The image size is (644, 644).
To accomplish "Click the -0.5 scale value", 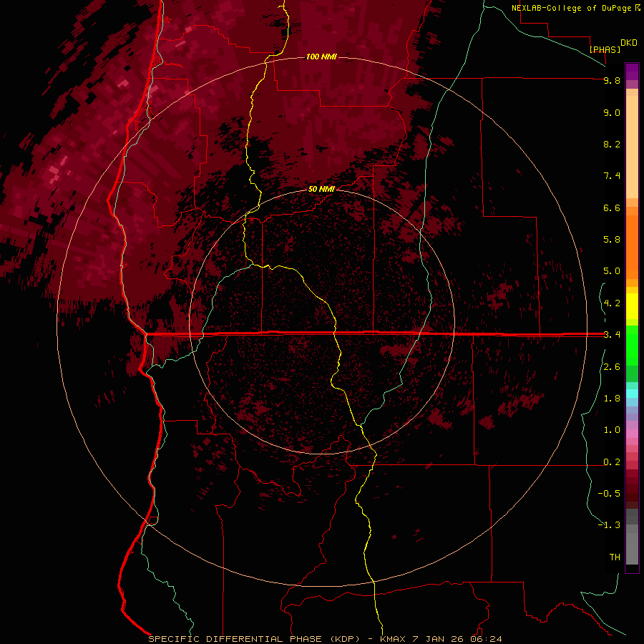I will [609, 493].
